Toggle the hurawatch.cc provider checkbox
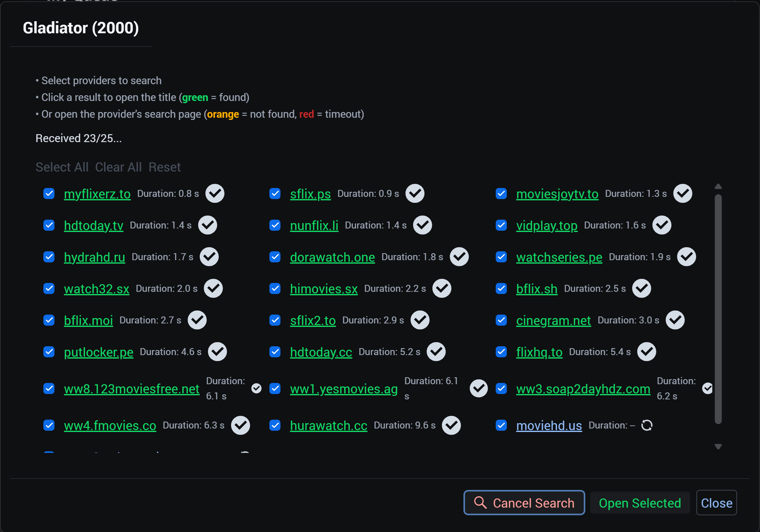The width and height of the screenshot is (760, 532). (x=275, y=425)
